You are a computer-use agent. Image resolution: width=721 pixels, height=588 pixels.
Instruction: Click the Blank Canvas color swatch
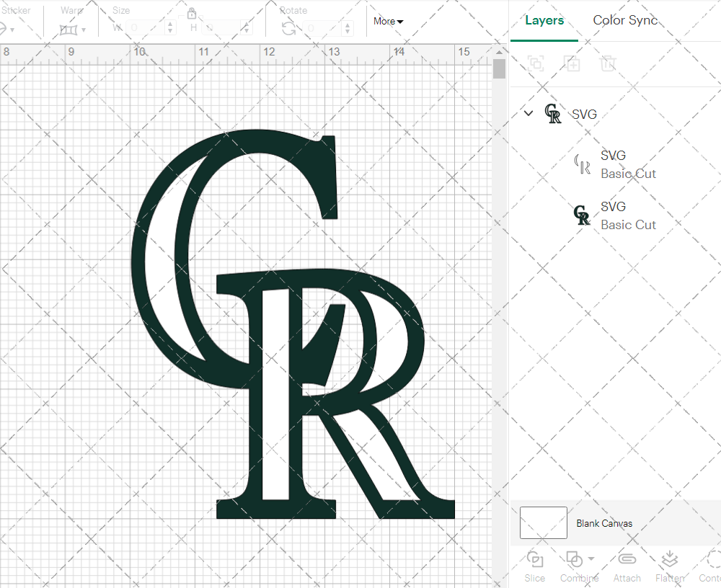tap(543, 522)
